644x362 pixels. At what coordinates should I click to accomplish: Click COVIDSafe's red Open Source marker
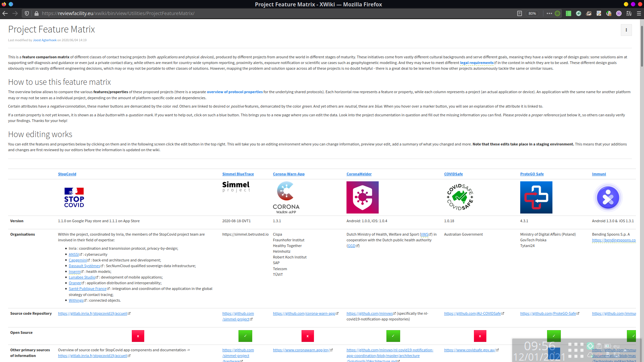coord(480,336)
